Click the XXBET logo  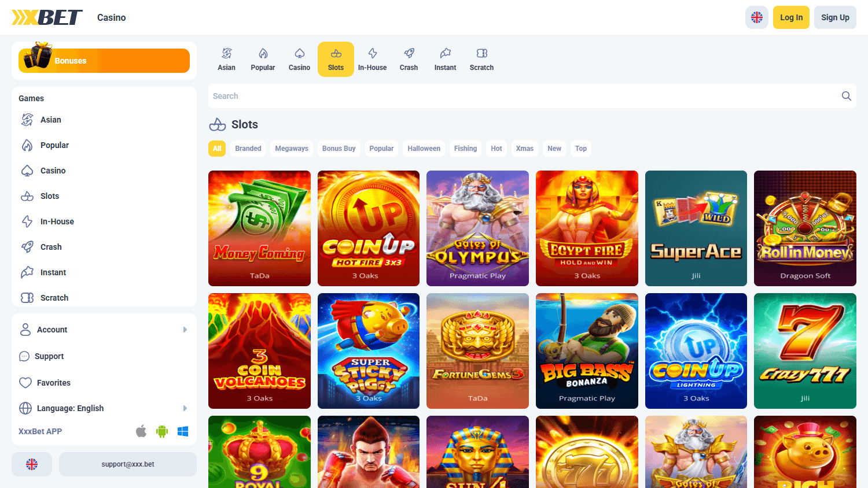(x=47, y=17)
